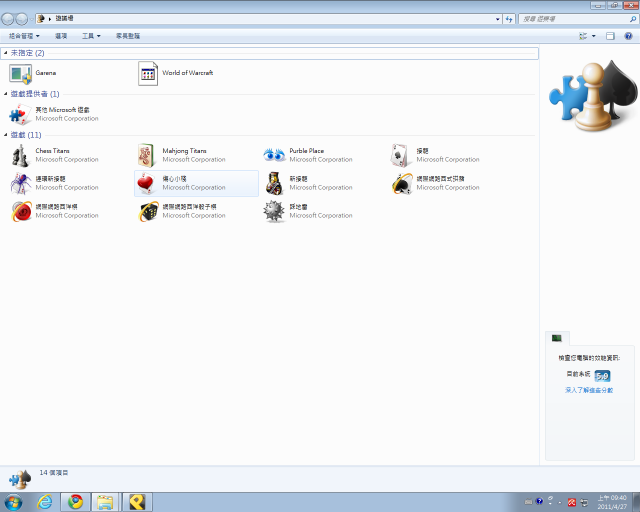The width and height of the screenshot is (640, 512).
Task: Open the 深入了解這些分數 link
Action: (589, 390)
